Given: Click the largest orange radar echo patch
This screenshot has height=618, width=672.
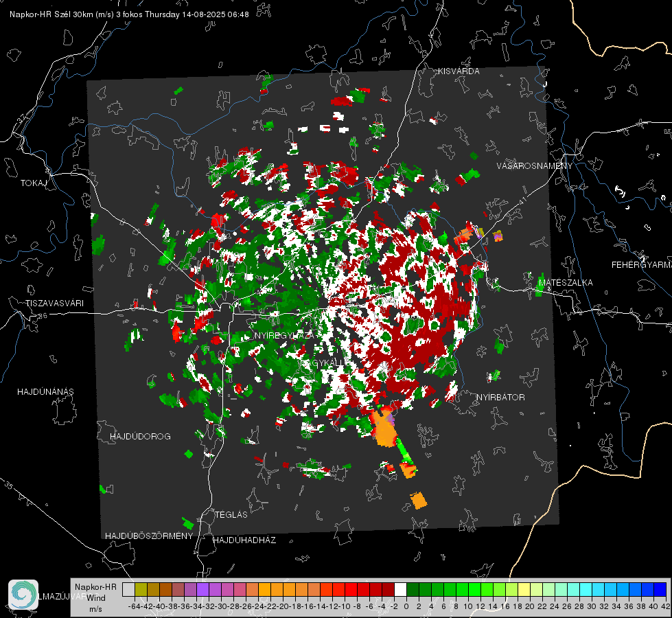Looking at the screenshot, I should [x=384, y=429].
